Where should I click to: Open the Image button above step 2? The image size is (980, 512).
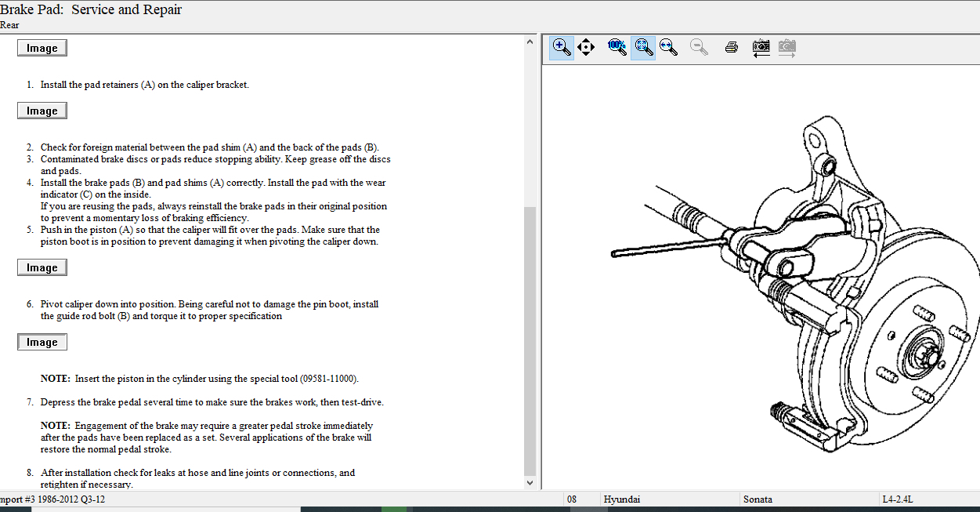42,111
